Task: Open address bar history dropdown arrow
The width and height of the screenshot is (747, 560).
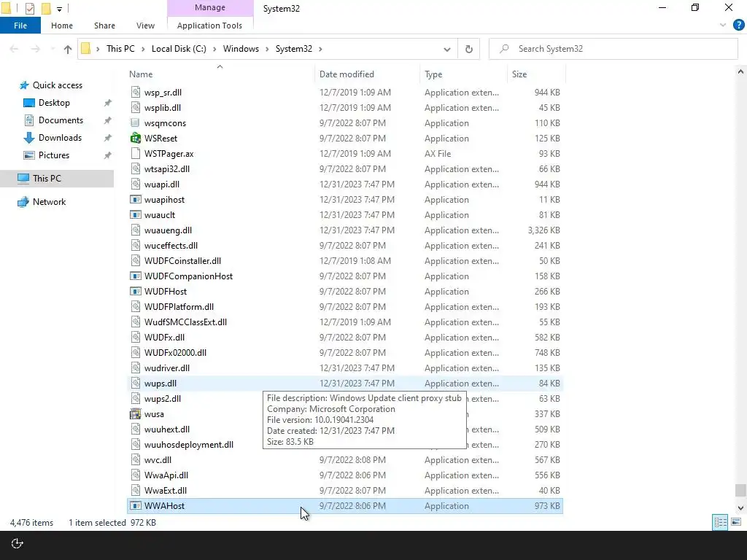Action: (x=447, y=49)
